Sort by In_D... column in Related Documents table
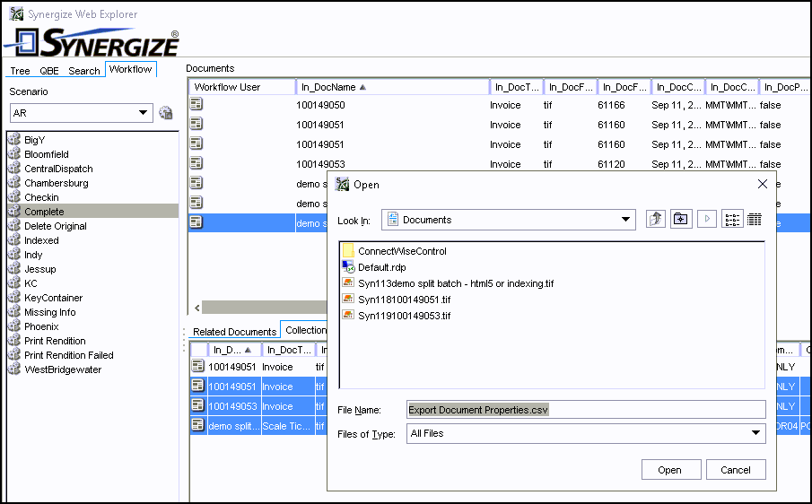This screenshot has height=504, width=812. click(x=233, y=351)
